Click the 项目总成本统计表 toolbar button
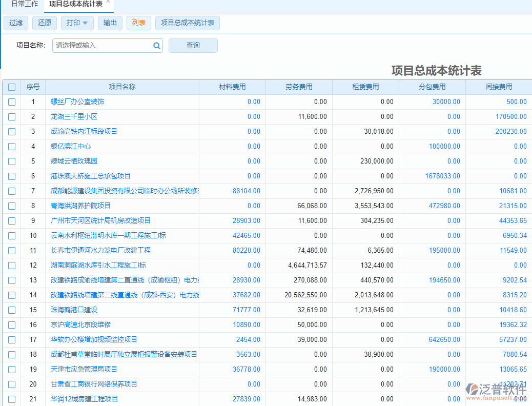The height and width of the screenshot is (406, 532). coord(188,23)
